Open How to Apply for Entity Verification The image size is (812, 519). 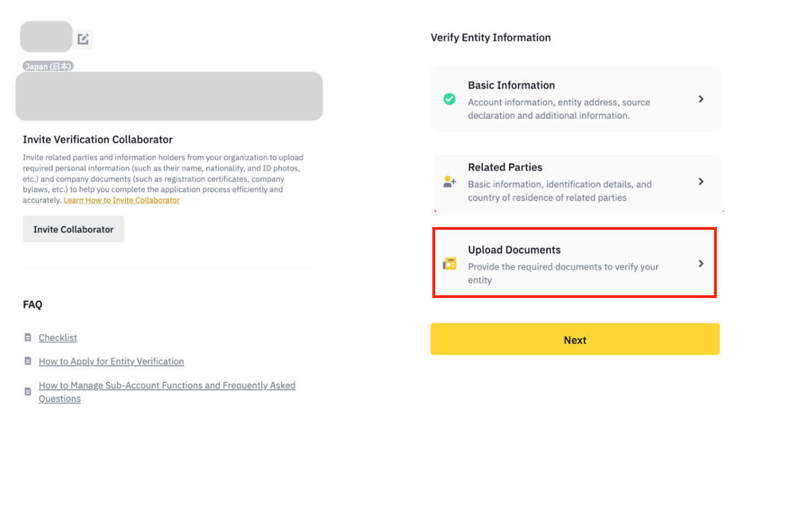pyautogui.click(x=111, y=361)
